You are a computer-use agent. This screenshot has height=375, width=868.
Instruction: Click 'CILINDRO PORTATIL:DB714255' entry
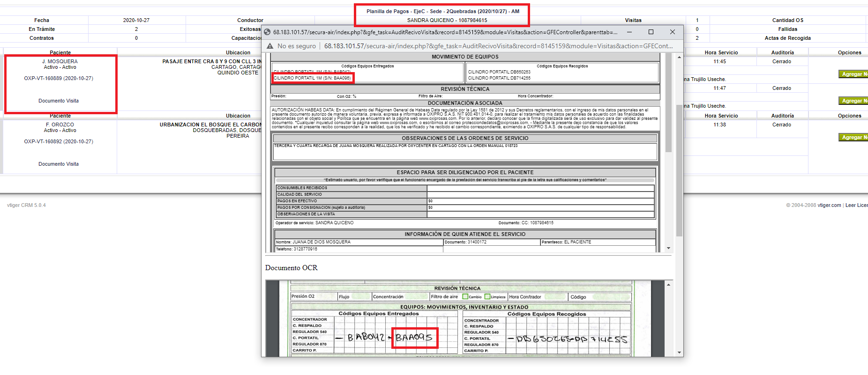click(499, 78)
